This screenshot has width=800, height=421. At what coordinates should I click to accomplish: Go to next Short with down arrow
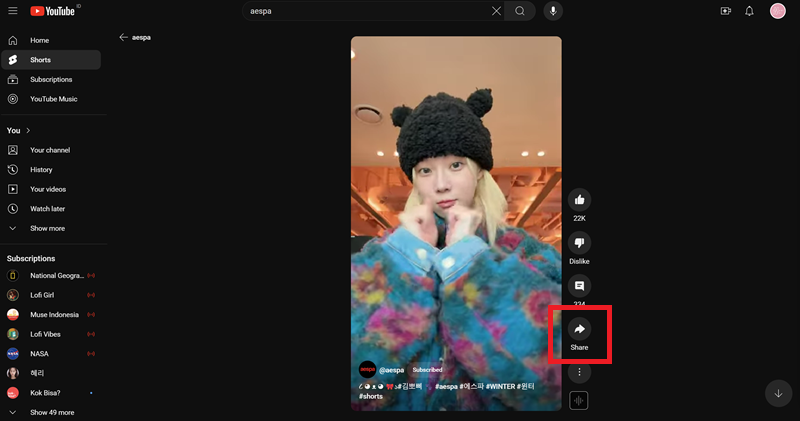778,393
